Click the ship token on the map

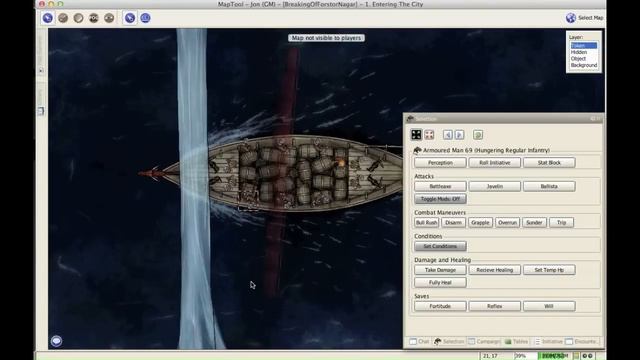coord(282,173)
